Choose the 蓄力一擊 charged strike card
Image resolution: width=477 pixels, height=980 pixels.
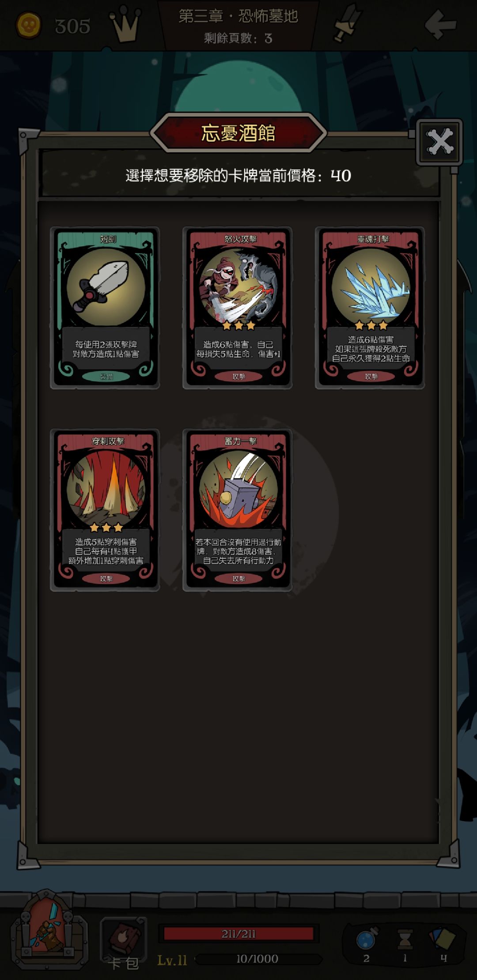coord(238,510)
